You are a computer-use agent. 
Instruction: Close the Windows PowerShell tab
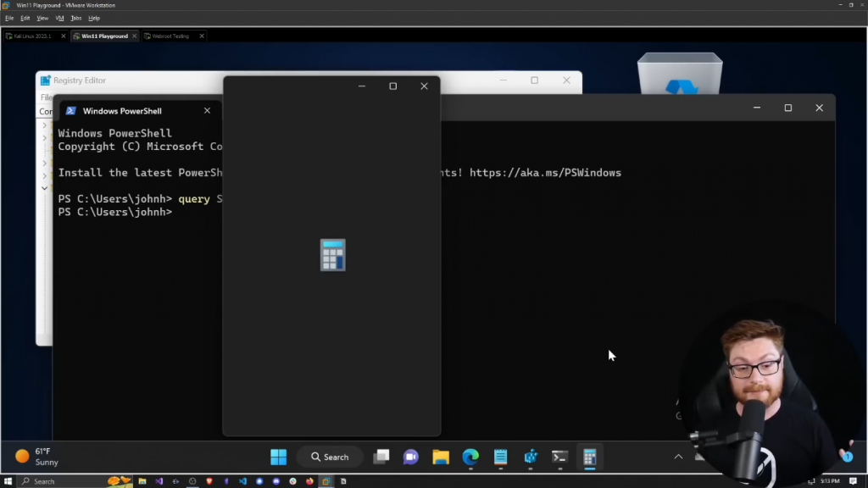click(207, 111)
